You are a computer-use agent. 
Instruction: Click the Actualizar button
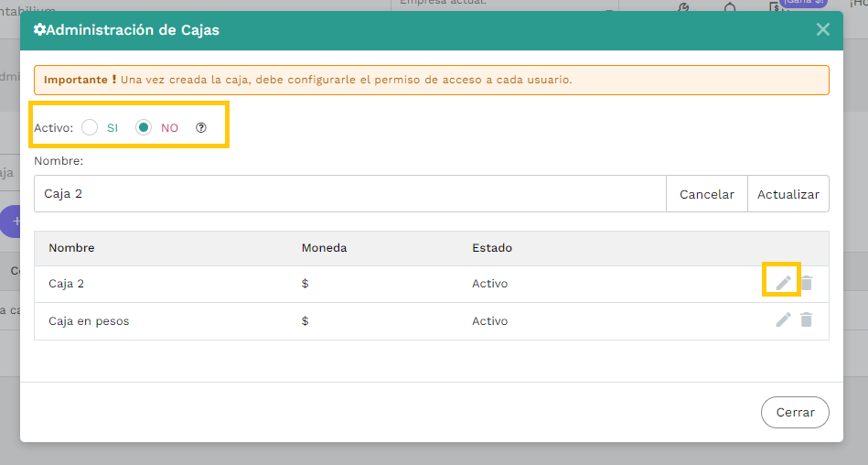(788, 194)
